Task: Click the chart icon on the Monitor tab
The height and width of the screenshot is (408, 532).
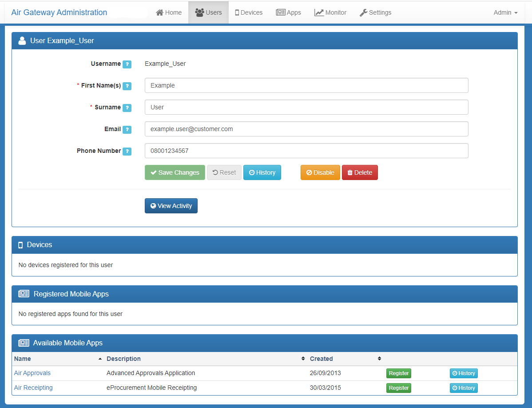Action: [319, 12]
